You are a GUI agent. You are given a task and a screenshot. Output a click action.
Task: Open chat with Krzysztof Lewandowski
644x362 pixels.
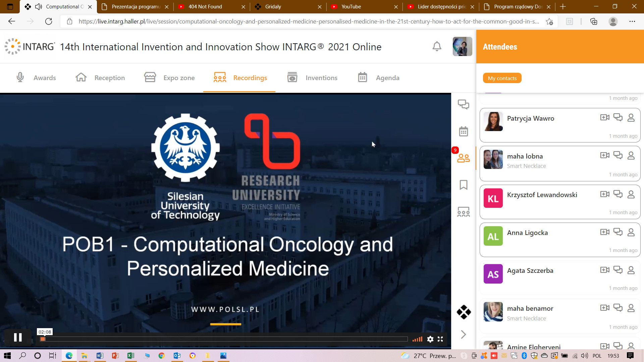click(x=618, y=194)
